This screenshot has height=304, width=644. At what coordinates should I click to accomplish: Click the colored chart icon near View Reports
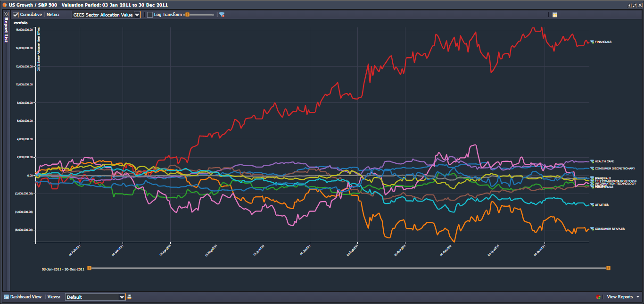coord(598,297)
